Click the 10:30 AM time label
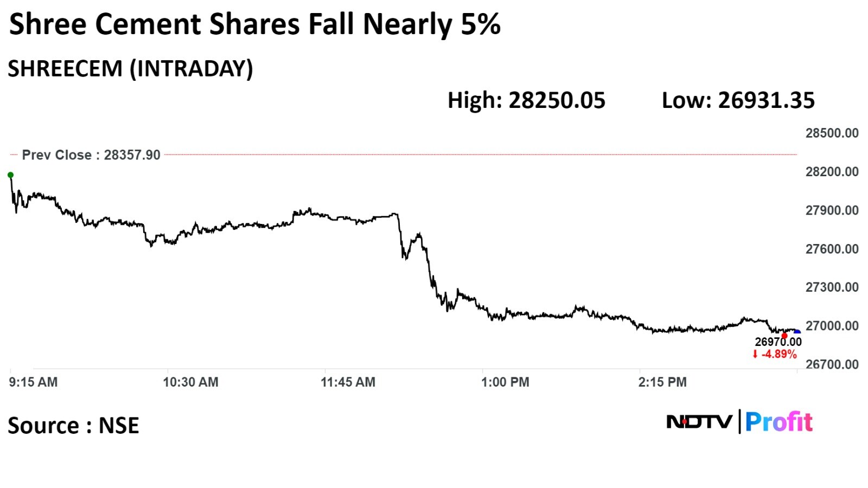 (x=190, y=382)
